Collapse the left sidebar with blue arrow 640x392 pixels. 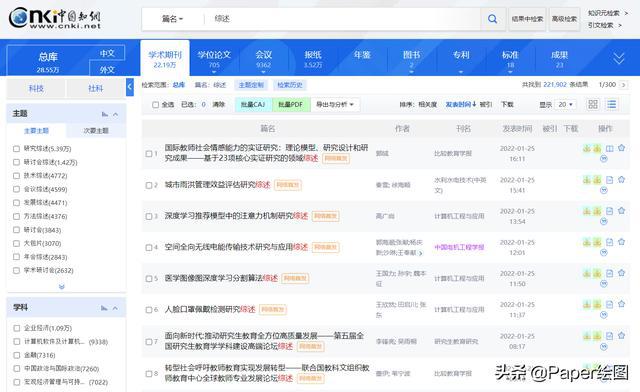pos(130,87)
